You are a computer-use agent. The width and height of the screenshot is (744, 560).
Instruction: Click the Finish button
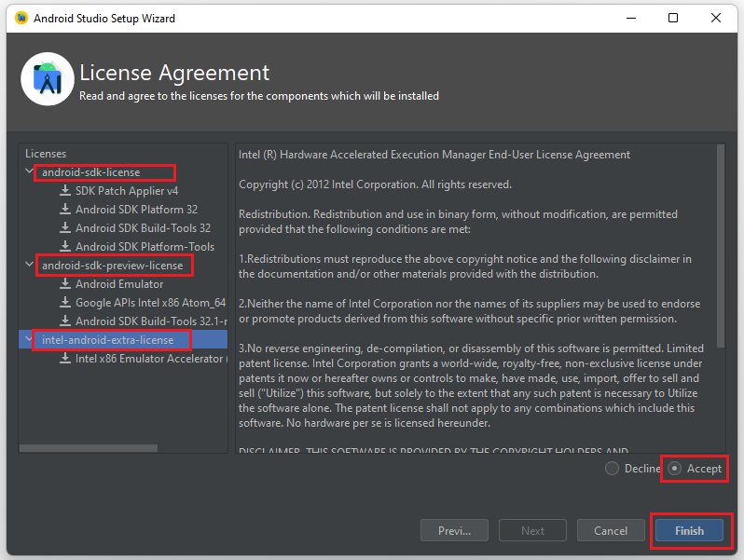coord(689,530)
